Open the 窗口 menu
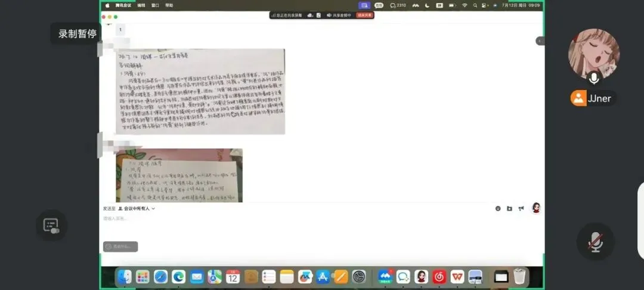This screenshot has width=644, height=290. point(155,5)
